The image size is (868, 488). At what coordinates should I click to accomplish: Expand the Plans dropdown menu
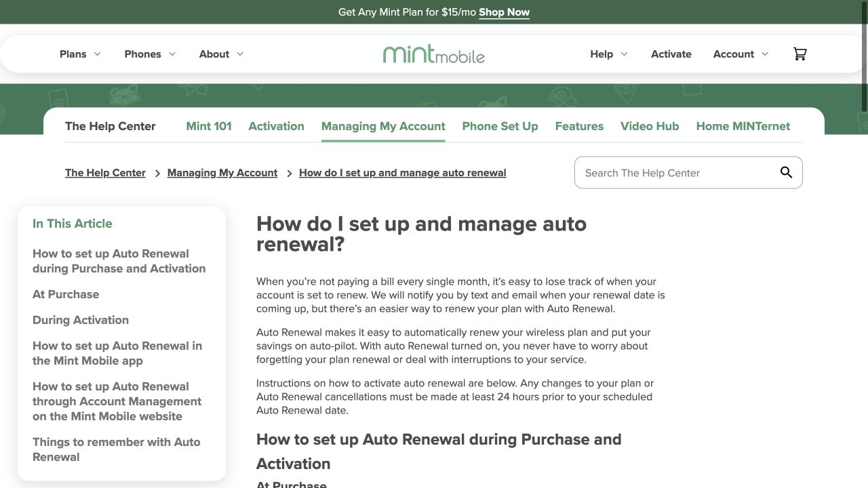coord(80,54)
